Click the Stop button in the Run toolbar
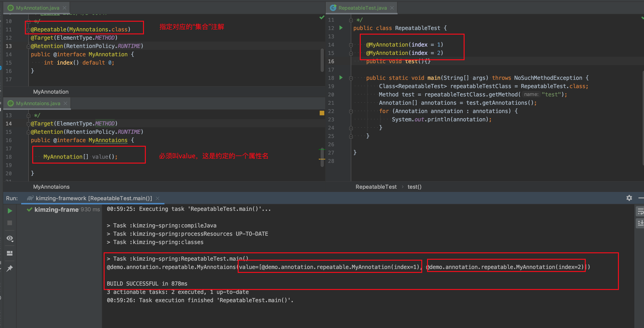644x328 pixels. click(x=10, y=223)
